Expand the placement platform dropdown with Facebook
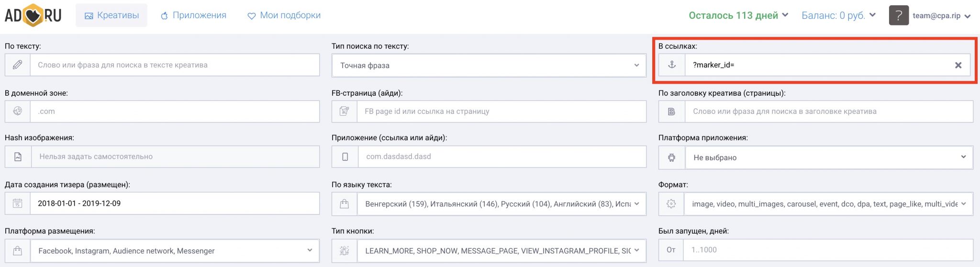Image resolution: width=980 pixels, height=267 pixels. 175,251
